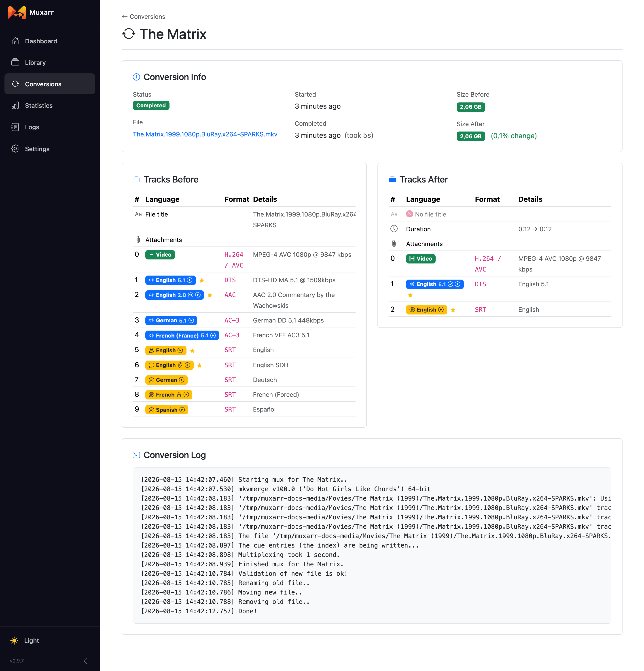Click the Completed status badge
The height and width of the screenshot is (671, 644).
pyautogui.click(x=151, y=105)
